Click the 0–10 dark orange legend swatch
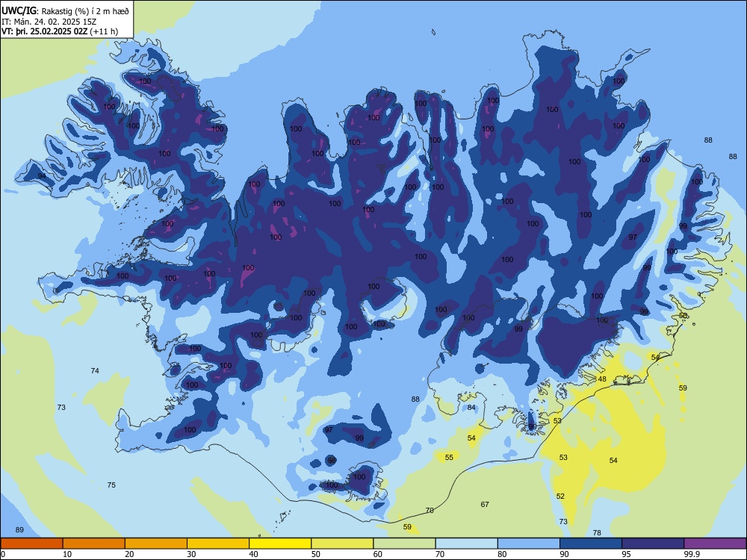 [x=32, y=544]
